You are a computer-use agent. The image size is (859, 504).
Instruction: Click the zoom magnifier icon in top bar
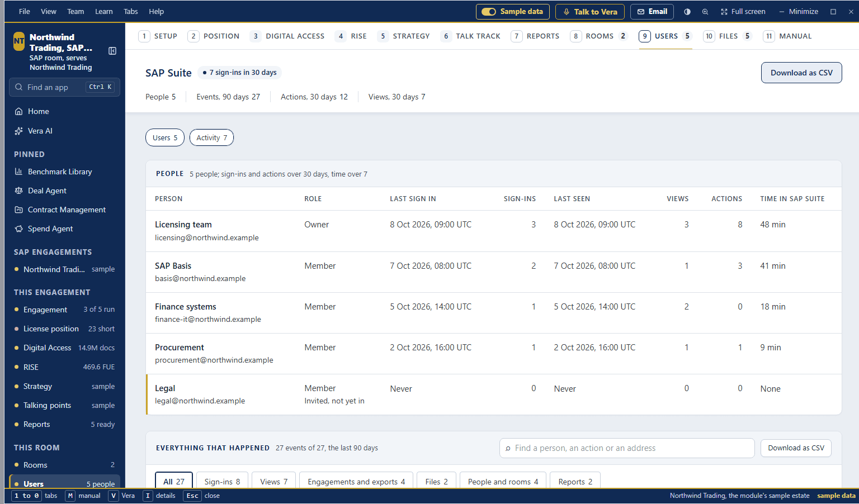coord(705,12)
